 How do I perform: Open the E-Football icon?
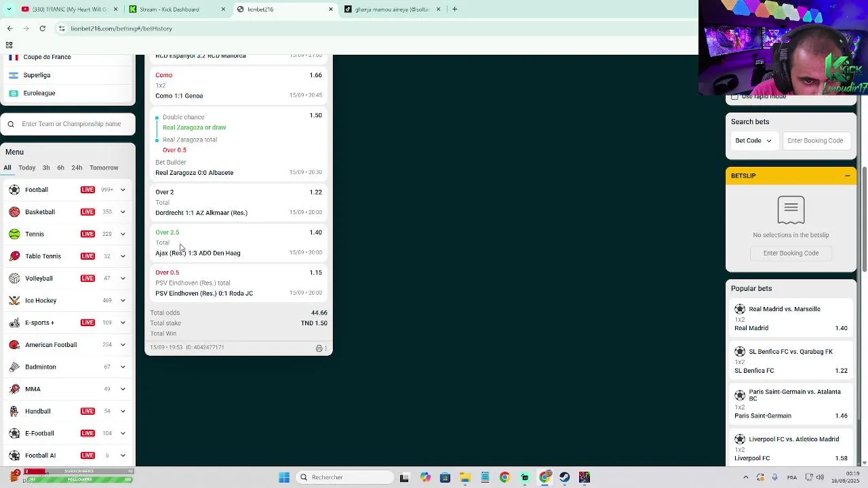(14, 433)
